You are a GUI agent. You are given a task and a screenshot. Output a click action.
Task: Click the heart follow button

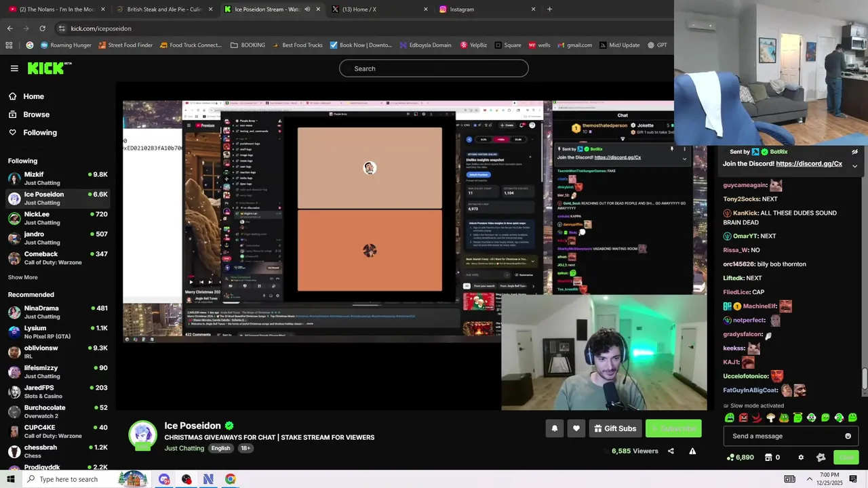576,428
